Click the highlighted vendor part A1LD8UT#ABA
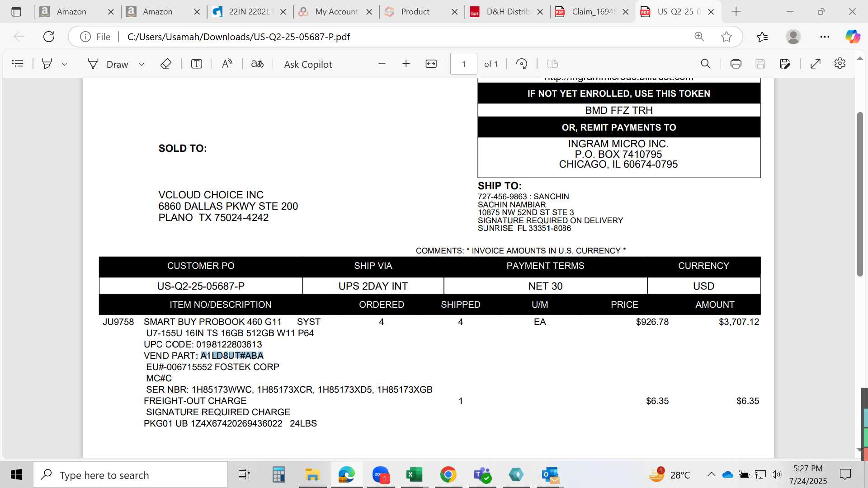Image resolution: width=868 pixels, height=488 pixels. (x=232, y=356)
